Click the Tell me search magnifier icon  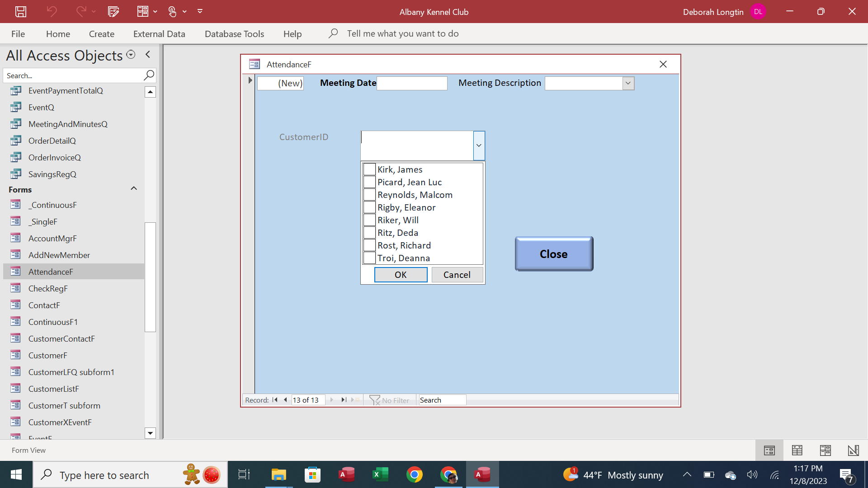[333, 33]
